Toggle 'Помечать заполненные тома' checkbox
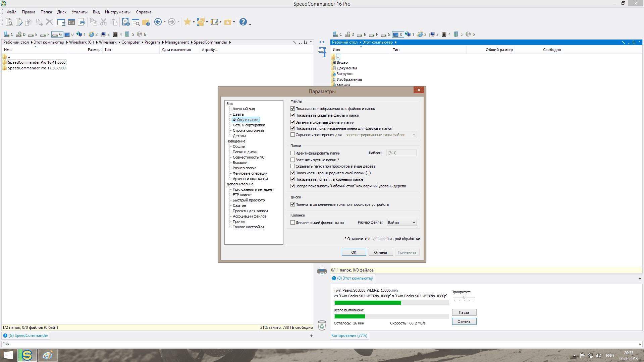Screen dimensions: 644x362 pos(292,204)
